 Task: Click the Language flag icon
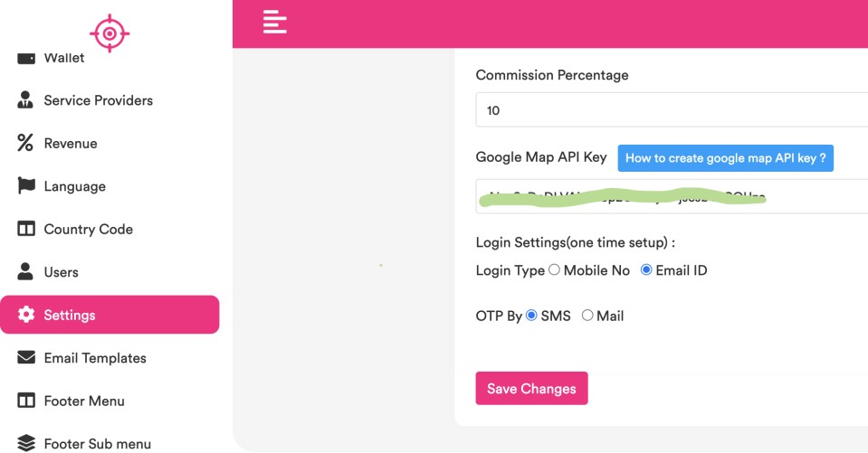[x=26, y=186]
